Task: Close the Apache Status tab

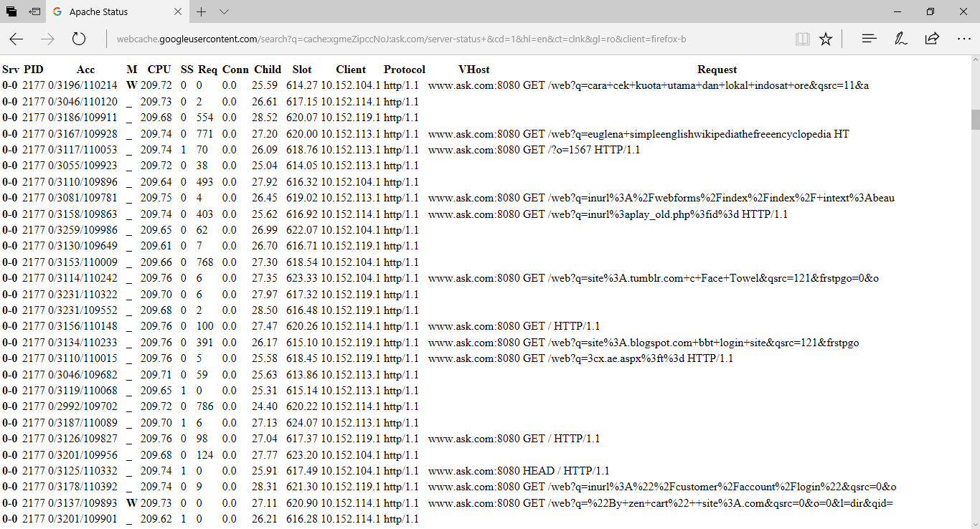Action: (x=179, y=11)
